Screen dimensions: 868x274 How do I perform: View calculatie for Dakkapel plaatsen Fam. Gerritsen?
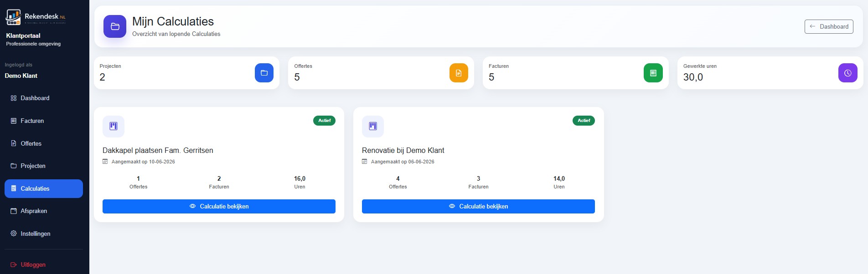219,206
